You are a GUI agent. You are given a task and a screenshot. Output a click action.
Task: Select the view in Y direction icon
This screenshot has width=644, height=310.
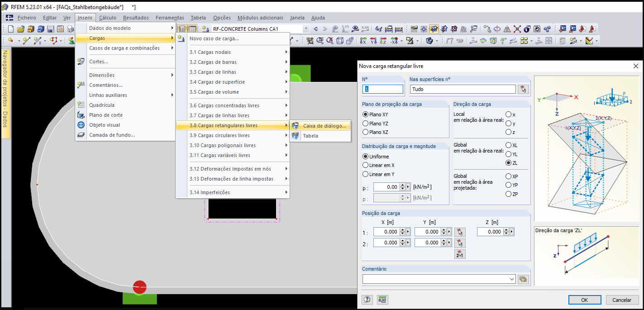point(373,41)
